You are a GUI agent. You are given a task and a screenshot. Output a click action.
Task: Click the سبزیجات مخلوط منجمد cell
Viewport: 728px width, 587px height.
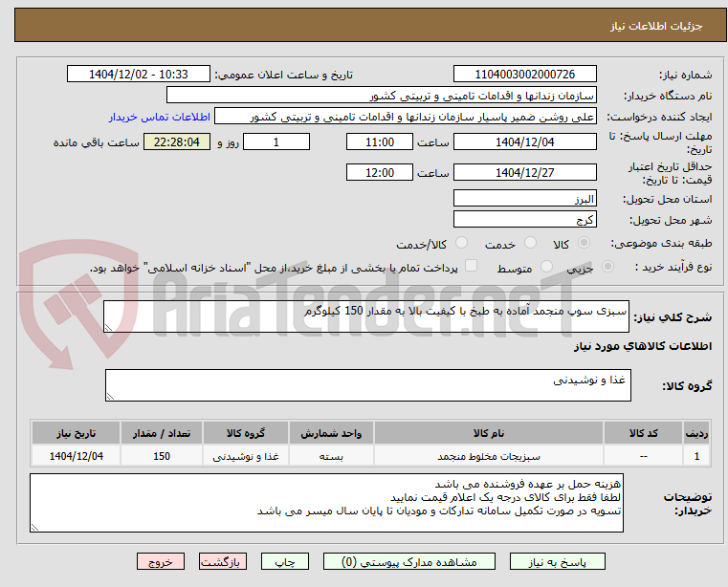[489, 457]
